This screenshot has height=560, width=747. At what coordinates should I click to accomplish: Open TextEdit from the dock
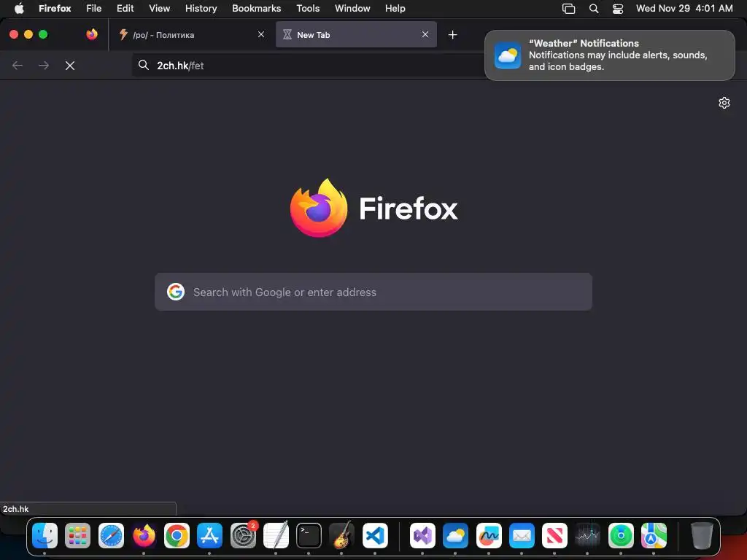(276, 536)
